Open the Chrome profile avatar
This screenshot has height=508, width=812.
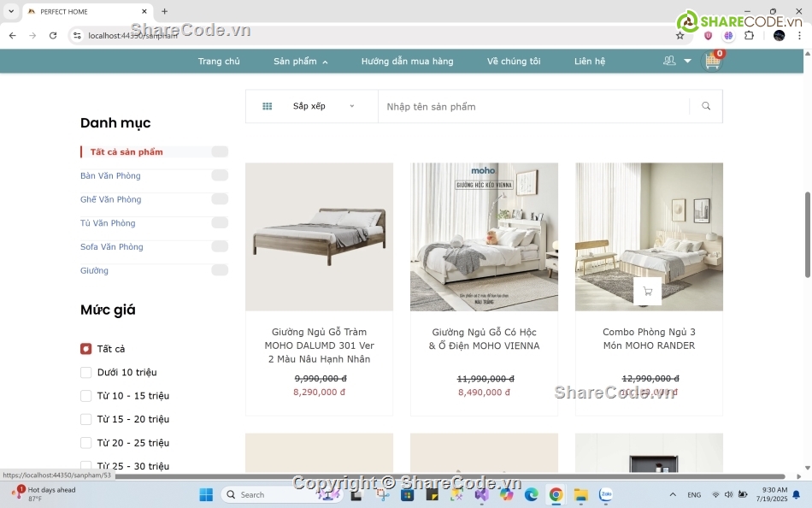[x=779, y=36]
